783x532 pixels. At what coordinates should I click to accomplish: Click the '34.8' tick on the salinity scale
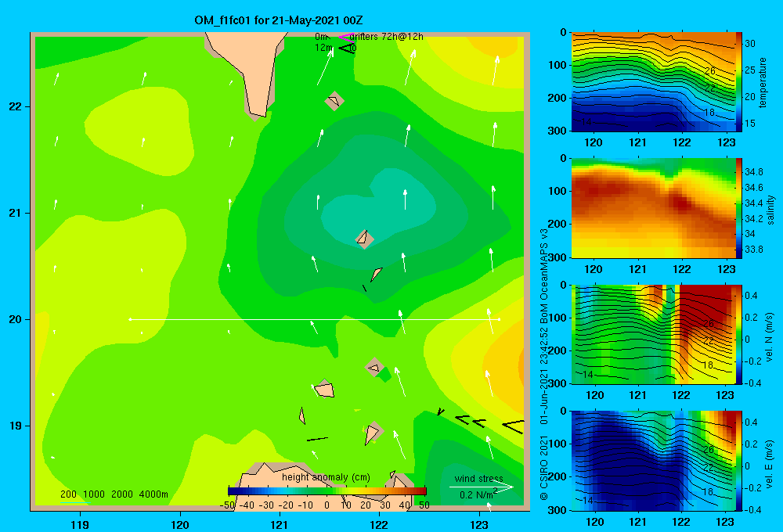pyautogui.click(x=753, y=171)
